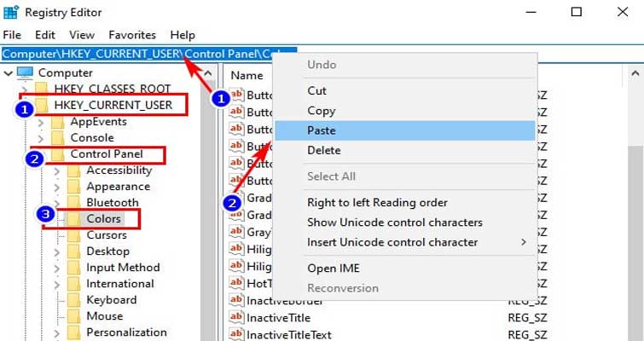This screenshot has height=341, width=644.
Task: Click the ab icon beside HotT entry
Action: [x=236, y=282]
